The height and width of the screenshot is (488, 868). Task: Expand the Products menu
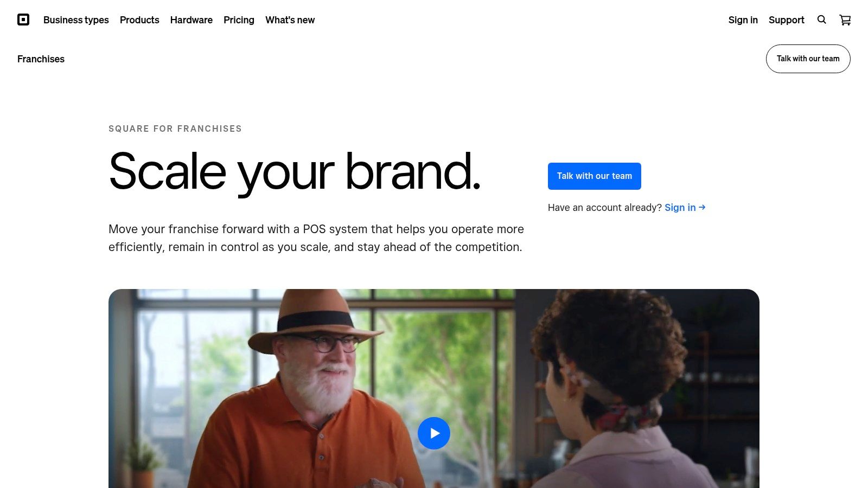(139, 20)
